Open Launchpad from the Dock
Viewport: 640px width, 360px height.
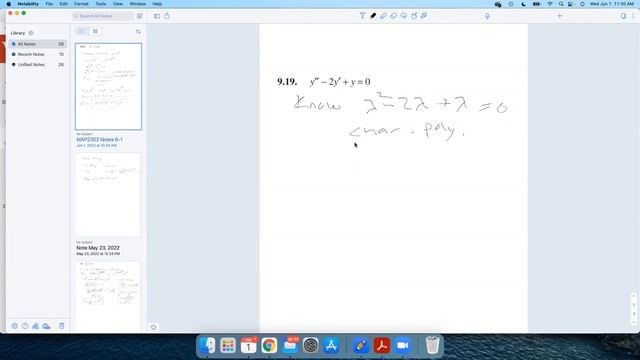click(228, 345)
